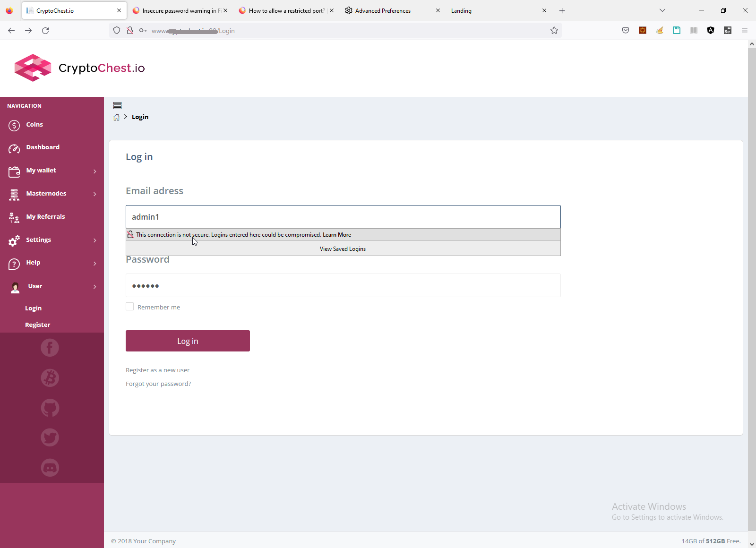Click the Help question mark icon
Screen dimensions: 756x548
pos(14,264)
